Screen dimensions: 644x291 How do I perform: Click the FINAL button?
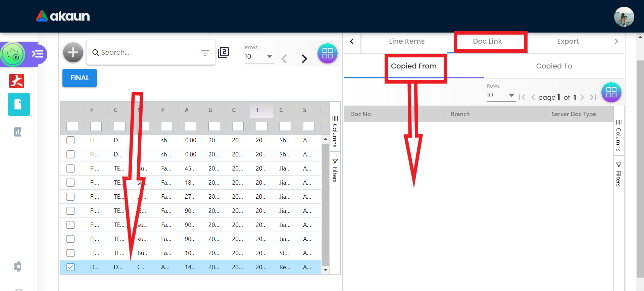(80, 78)
